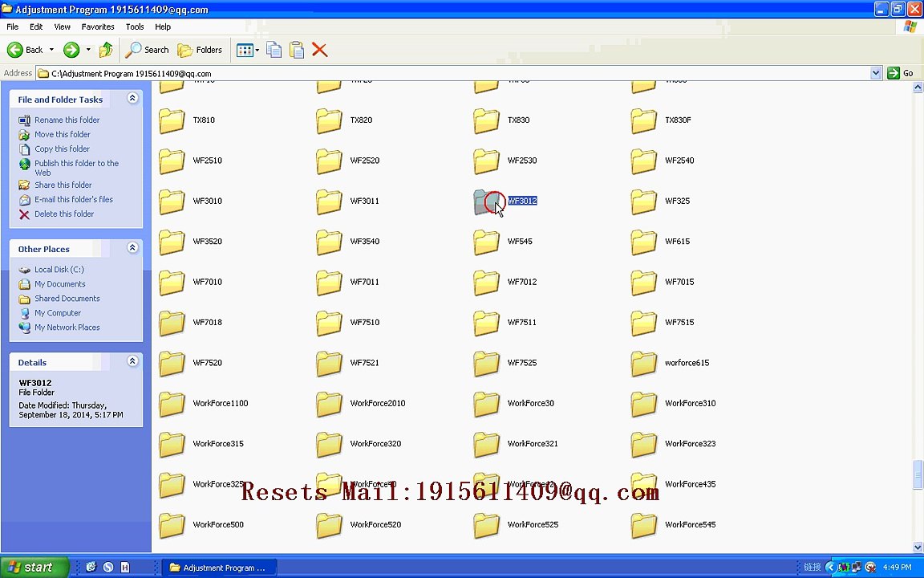Select the worforce615 folder icon
The height and width of the screenshot is (578, 924).
click(644, 364)
